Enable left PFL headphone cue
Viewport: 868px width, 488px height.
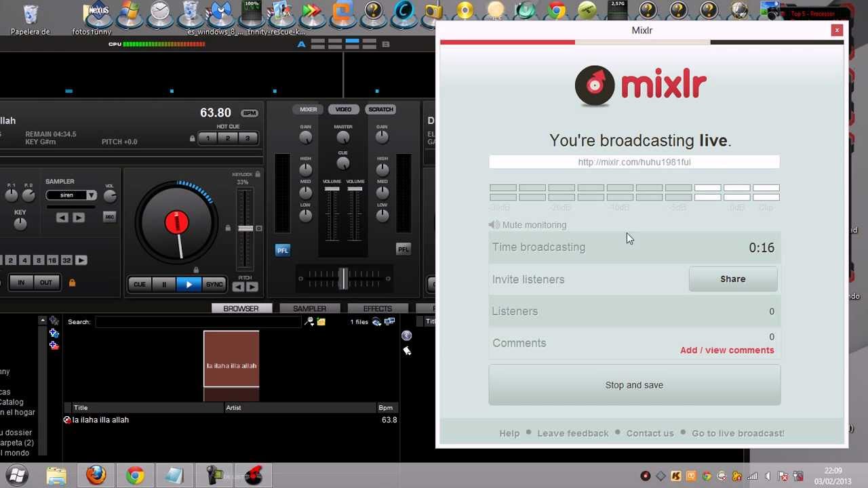click(x=282, y=250)
